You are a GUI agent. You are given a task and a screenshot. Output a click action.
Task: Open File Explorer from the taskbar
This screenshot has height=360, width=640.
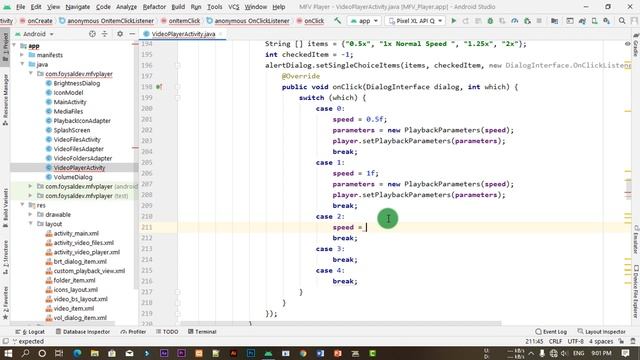tap(95, 353)
